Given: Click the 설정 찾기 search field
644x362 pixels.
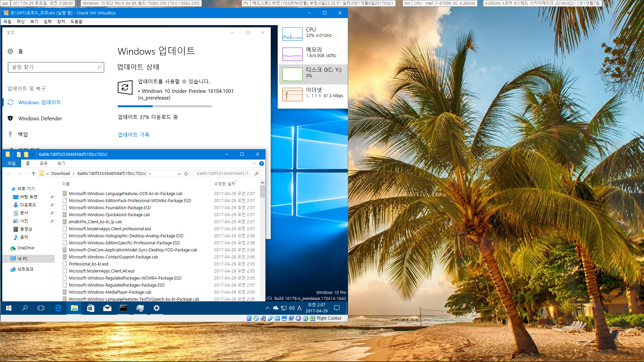Looking at the screenshot, I should click(x=56, y=67).
